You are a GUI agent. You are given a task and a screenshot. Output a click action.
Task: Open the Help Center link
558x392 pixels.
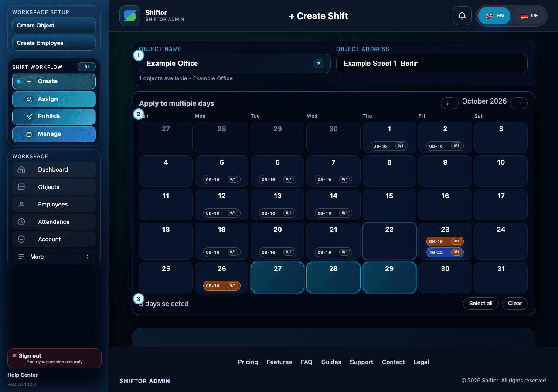click(23, 375)
